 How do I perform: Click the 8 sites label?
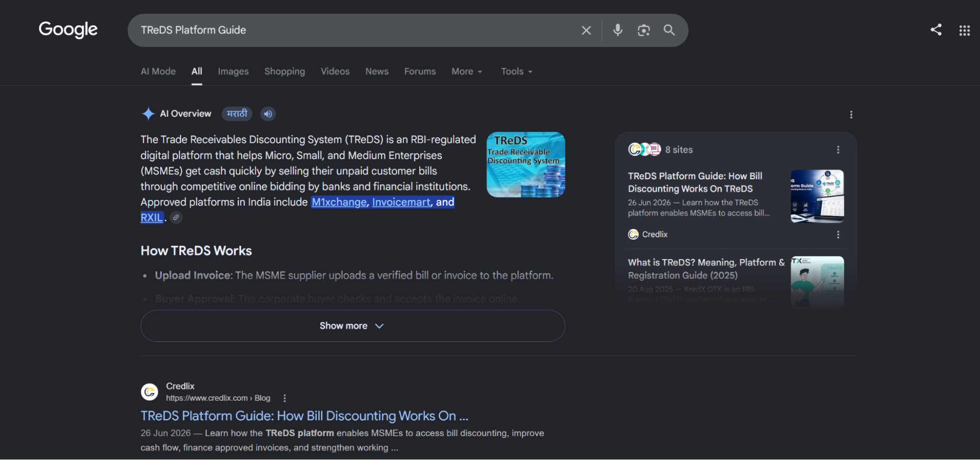tap(679, 150)
